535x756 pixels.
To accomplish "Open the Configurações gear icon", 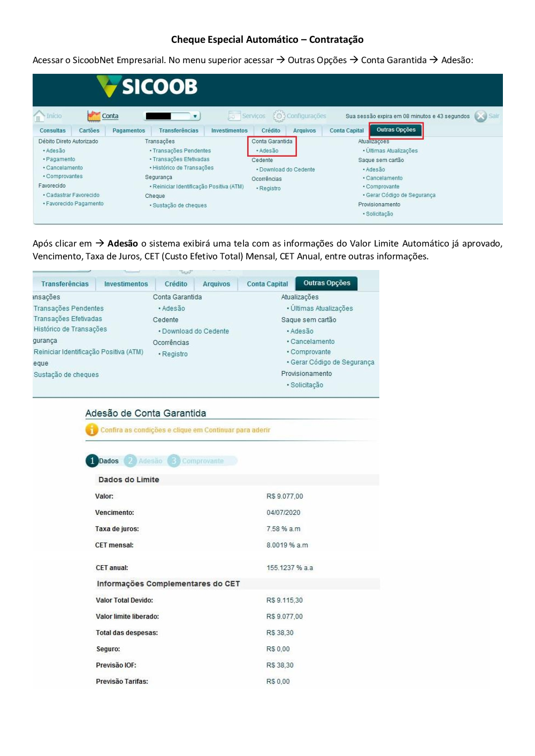I will coord(279,116).
